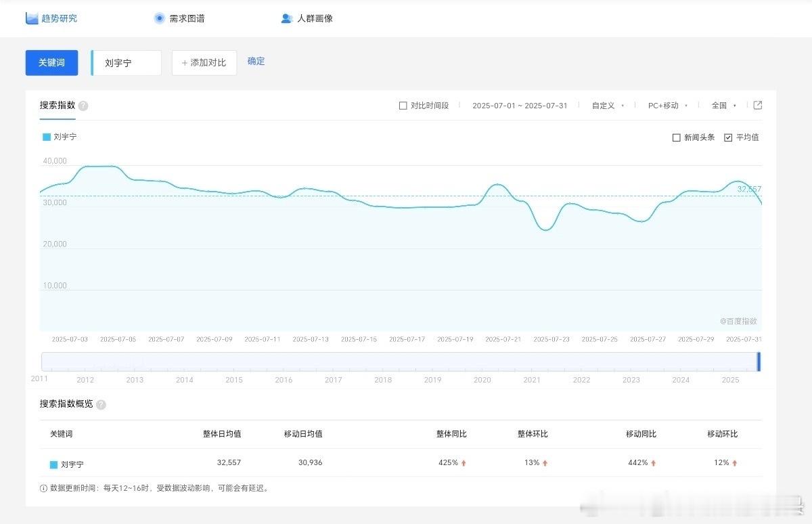Viewport: 812px width, 524px height.
Task: Click the info icon before 数据更新时间
Action: coord(44,488)
